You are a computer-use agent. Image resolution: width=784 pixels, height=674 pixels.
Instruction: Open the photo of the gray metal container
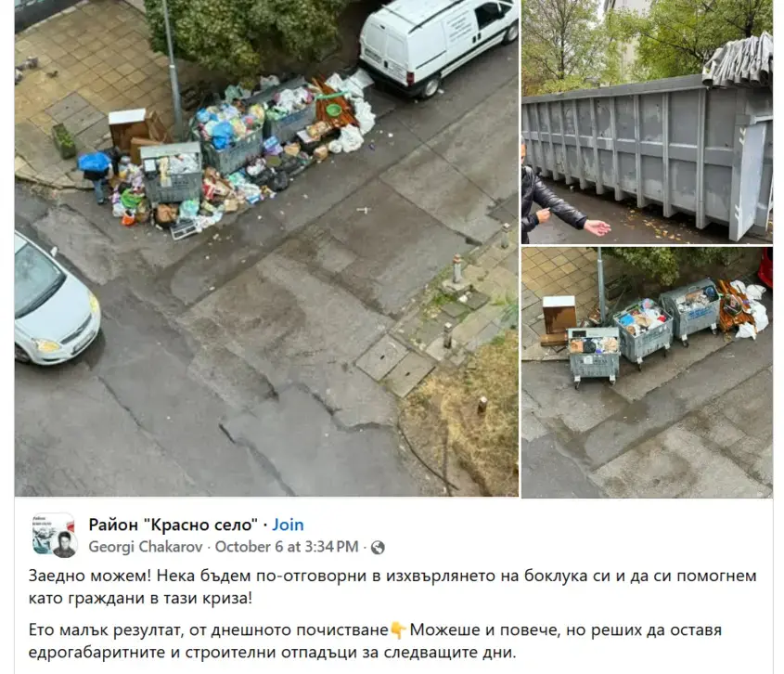647,122
